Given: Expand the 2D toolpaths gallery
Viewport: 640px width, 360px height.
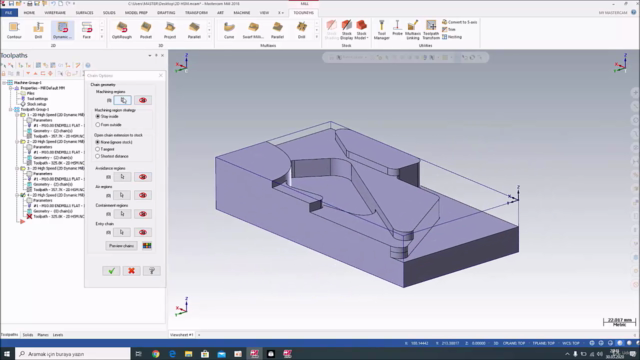Looking at the screenshot, I should tap(102, 37).
